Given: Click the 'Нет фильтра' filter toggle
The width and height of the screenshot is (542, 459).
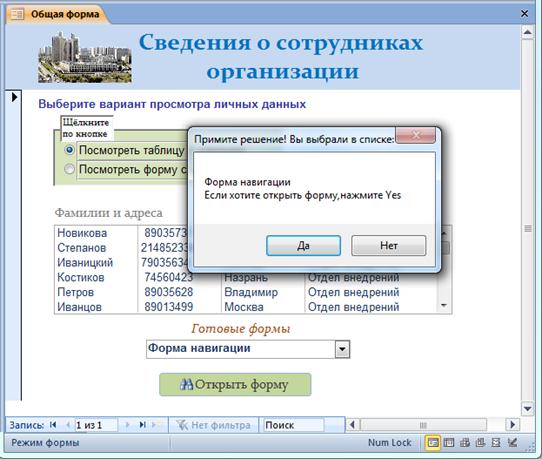Looking at the screenshot, I should (213, 425).
